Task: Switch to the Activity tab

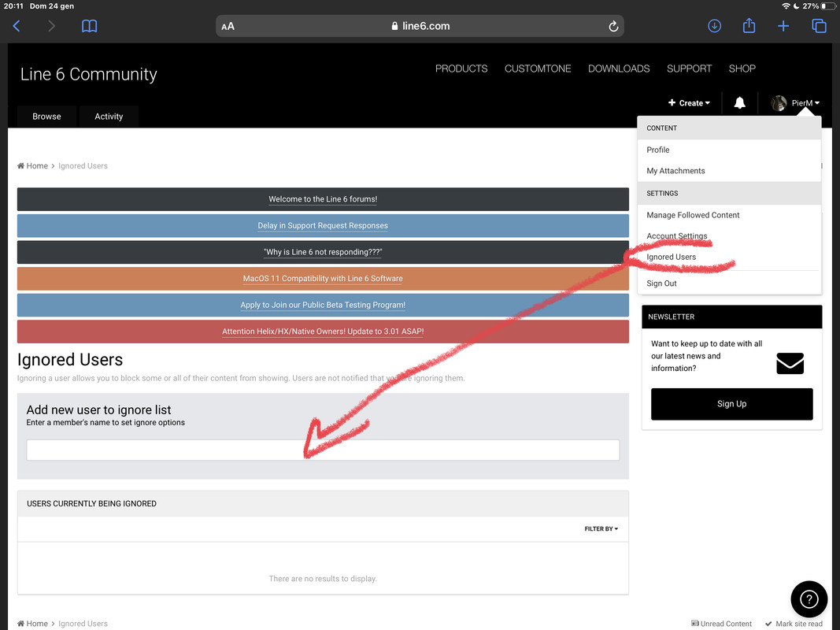Action: [109, 117]
